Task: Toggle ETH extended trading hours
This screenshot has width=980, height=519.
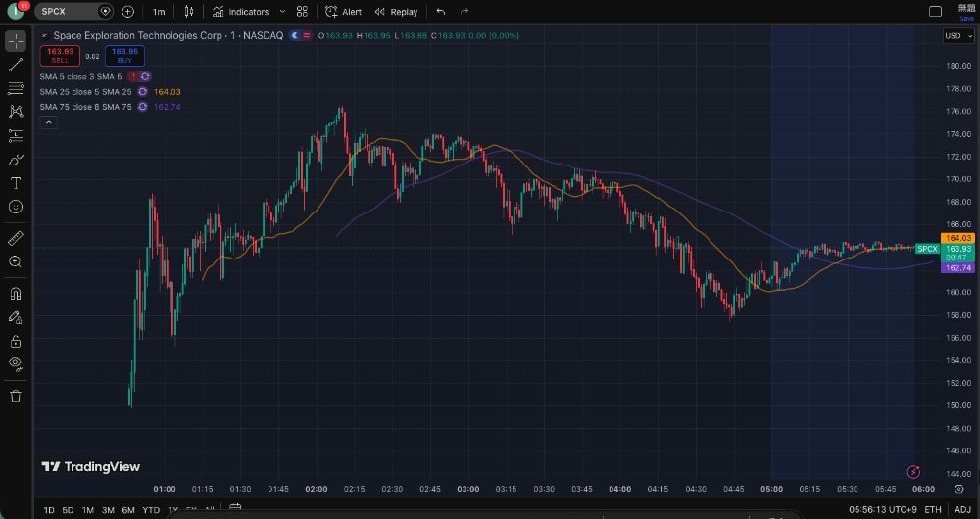Action: (933, 510)
